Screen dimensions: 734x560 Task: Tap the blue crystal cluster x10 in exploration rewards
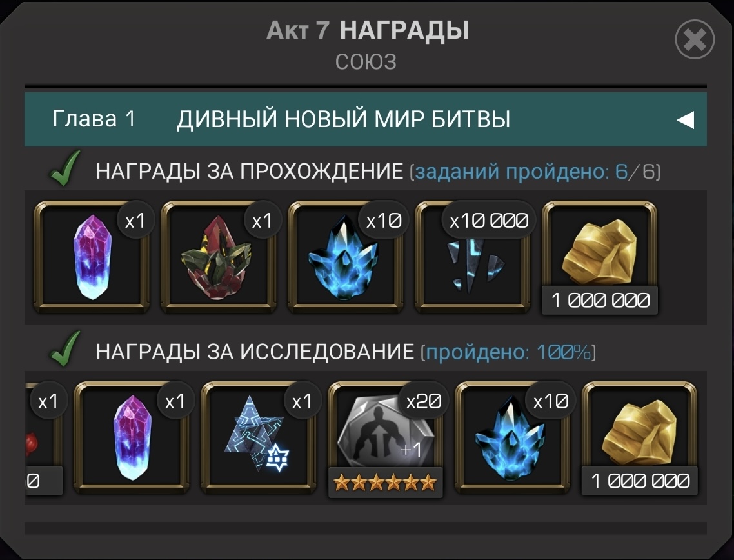coord(513,438)
